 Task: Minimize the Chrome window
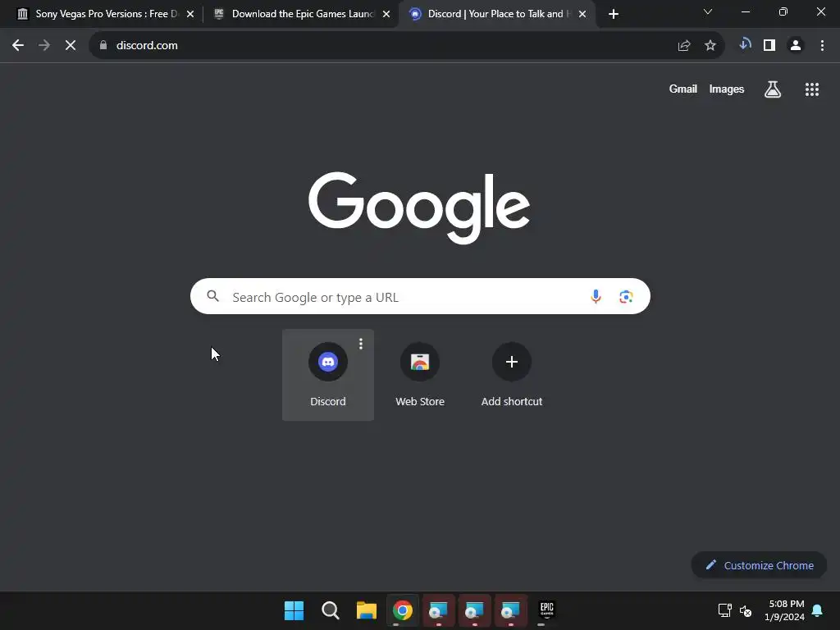(745, 11)
